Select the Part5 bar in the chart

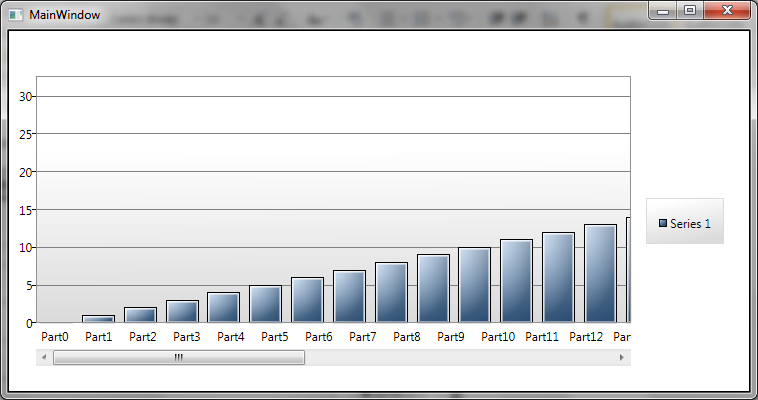(x=265, y=304)
